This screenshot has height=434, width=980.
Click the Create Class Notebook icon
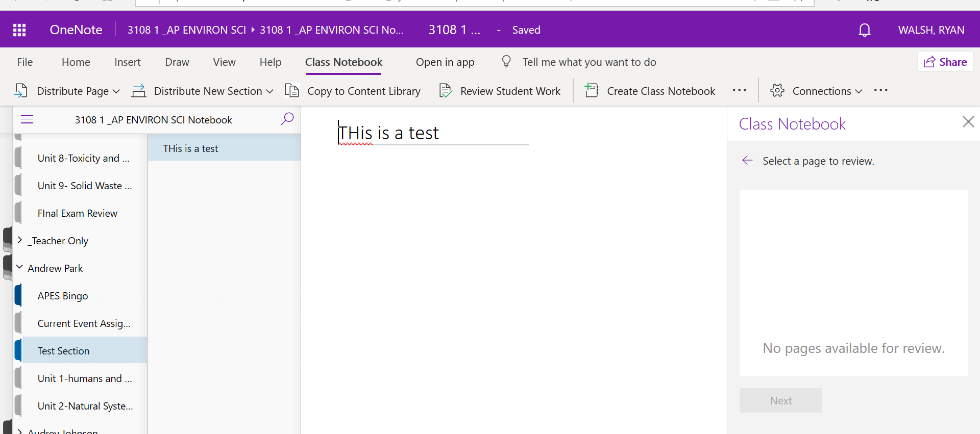tap(592, 90)
